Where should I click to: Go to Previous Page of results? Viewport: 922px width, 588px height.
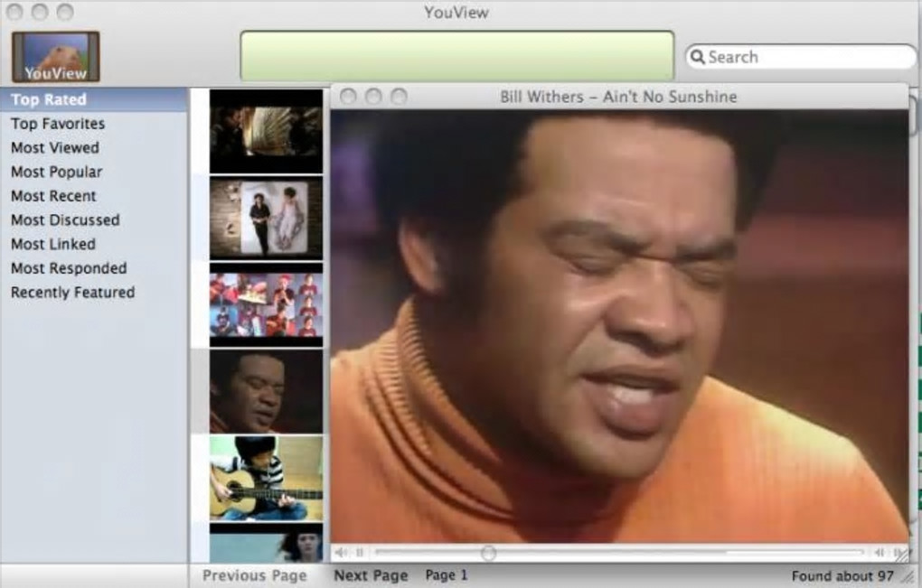pos(255,575)
